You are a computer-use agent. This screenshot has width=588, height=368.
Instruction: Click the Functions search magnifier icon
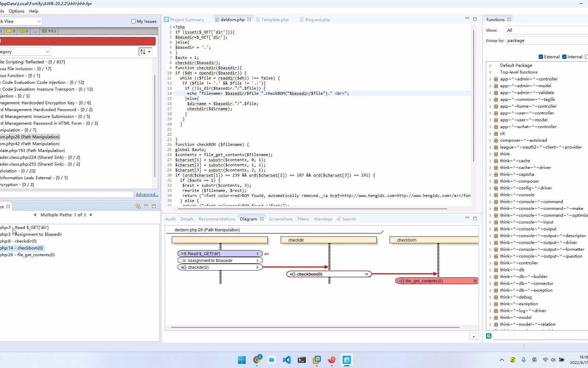pyautogui.click(x=489, y=336)
